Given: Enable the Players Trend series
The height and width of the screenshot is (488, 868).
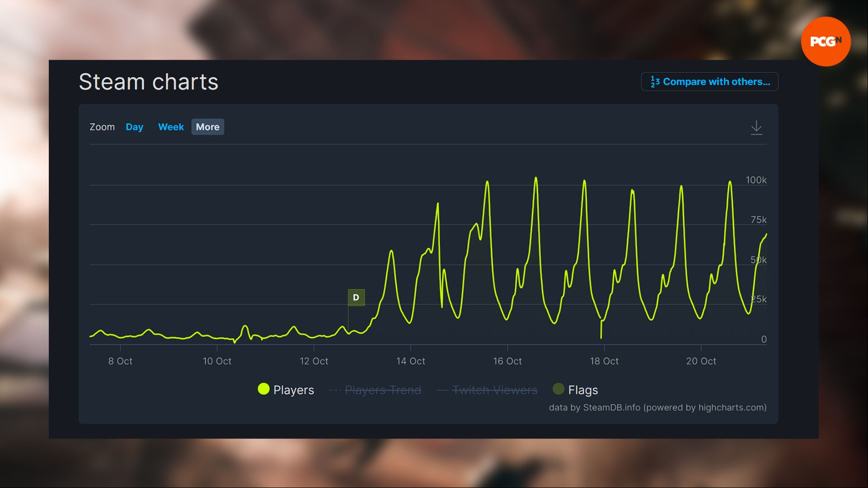Looking at the screenshot, I should point(375,390).
